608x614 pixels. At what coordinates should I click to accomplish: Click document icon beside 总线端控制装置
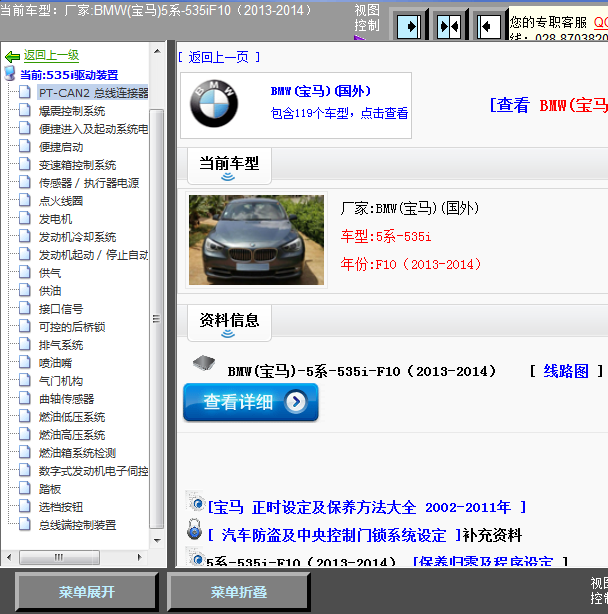[x=25, y=524]
